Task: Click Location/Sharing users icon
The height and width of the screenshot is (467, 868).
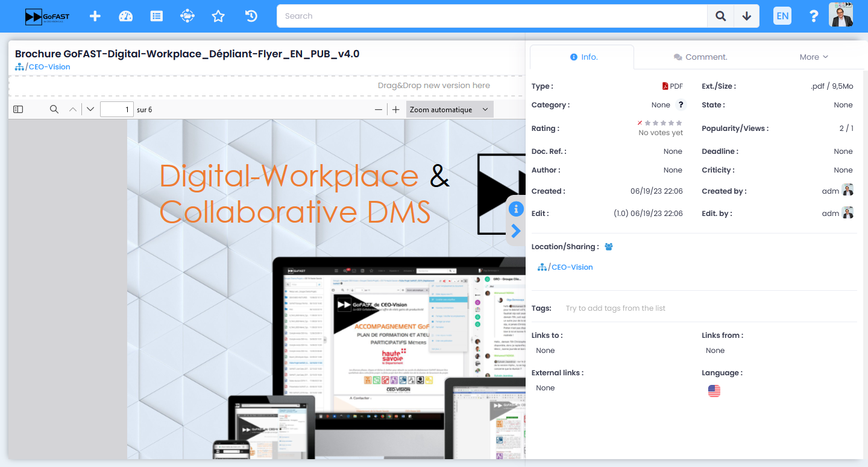Action: [x=609, y=247]
